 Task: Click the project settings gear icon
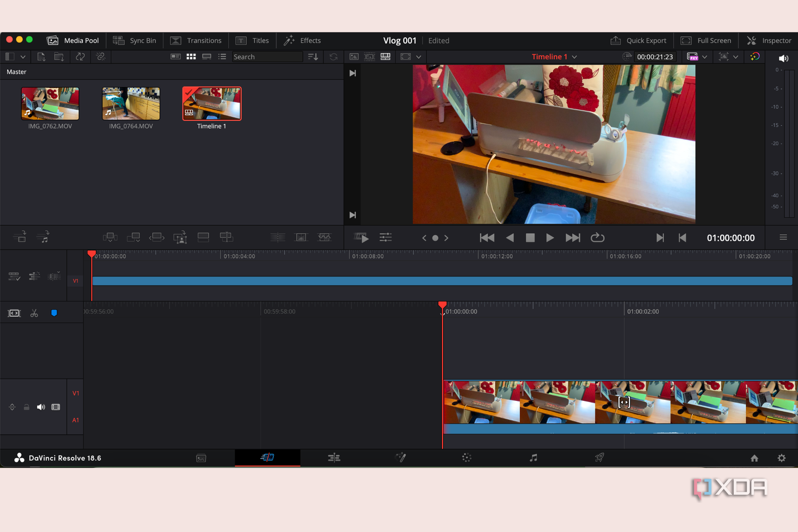click(782, 458)
